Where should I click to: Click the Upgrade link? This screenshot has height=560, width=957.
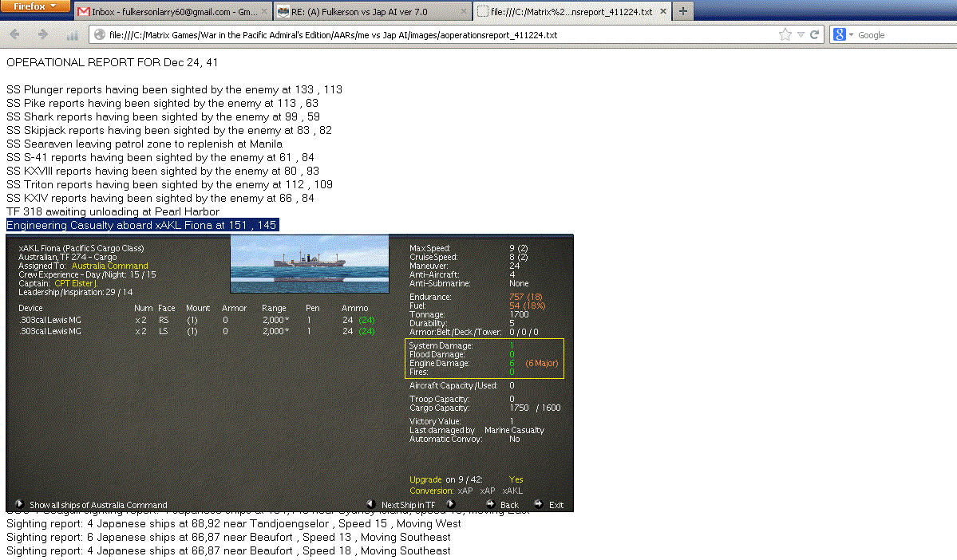(425, 479)
